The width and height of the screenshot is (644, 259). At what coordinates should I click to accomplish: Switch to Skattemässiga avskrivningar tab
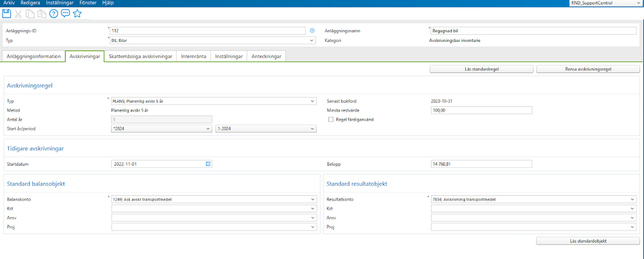pos(140,57)
